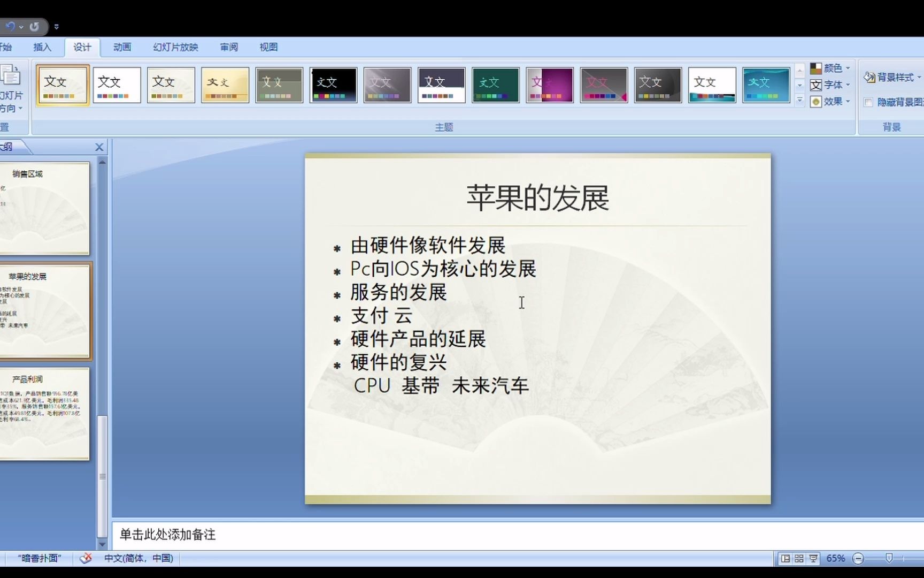Viewport: 924px width, 578px height.
Task: Open the 字体 theme fonts dropdown
Action: (830, 85)
